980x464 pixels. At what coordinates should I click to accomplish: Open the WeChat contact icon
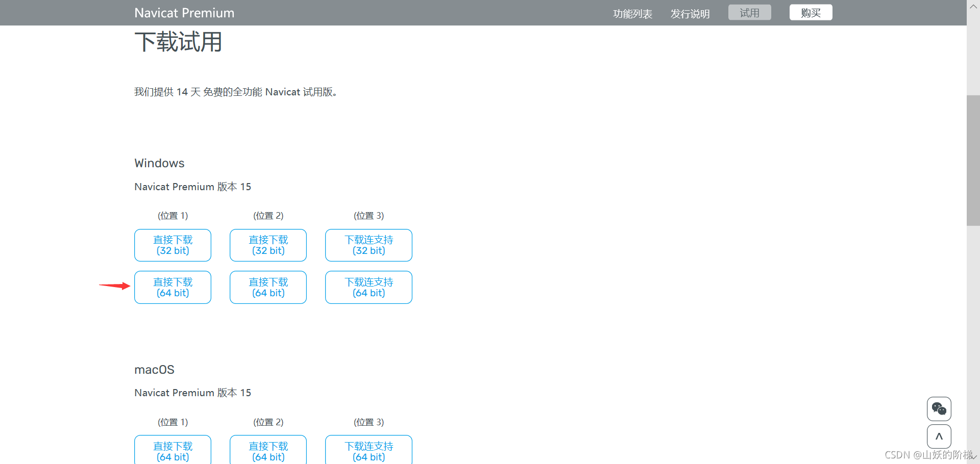[939, 408]
